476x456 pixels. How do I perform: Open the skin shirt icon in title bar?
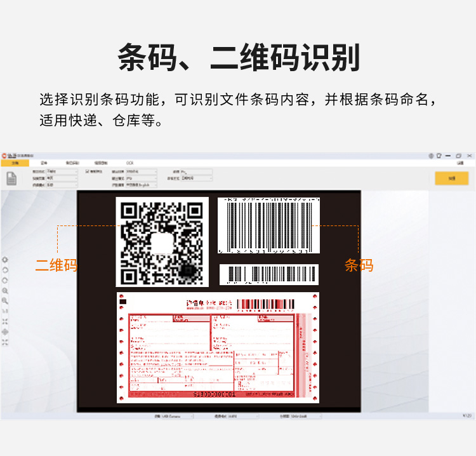439,156
